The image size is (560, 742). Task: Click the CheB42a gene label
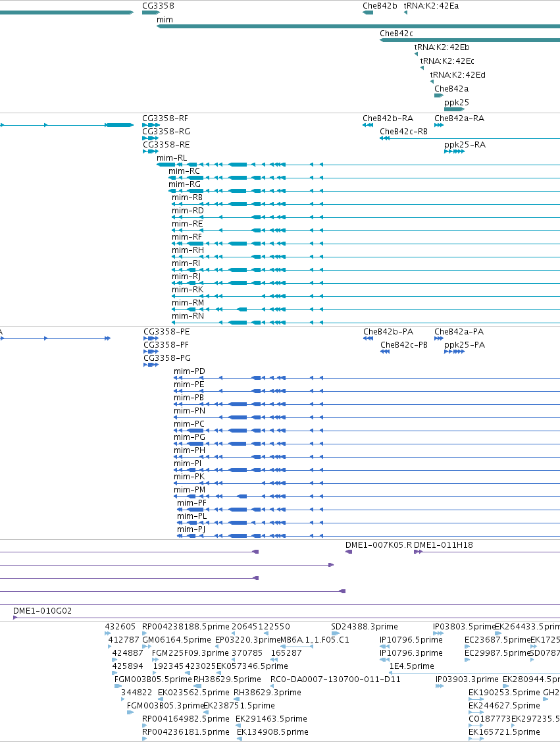click(451, 88)
